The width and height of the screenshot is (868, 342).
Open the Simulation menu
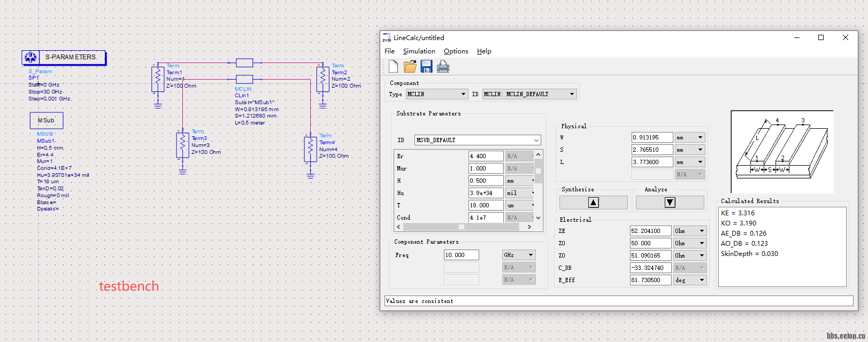[419, 51]
